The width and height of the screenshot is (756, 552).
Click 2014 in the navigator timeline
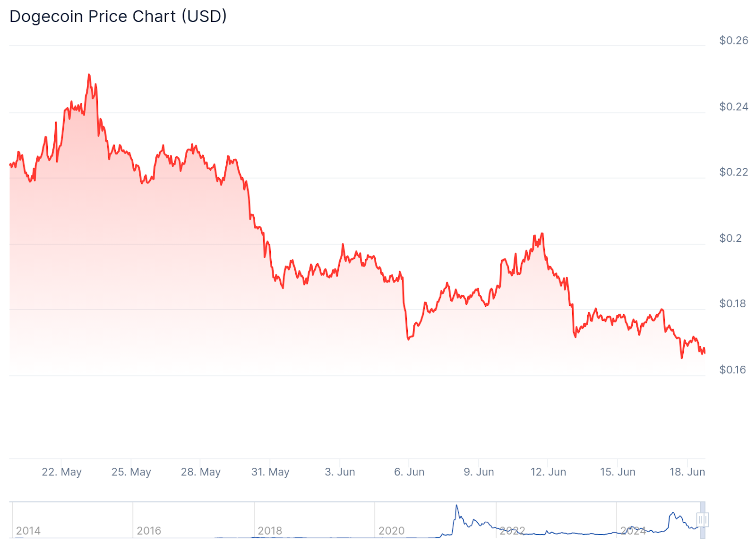[x=28, y=531]
